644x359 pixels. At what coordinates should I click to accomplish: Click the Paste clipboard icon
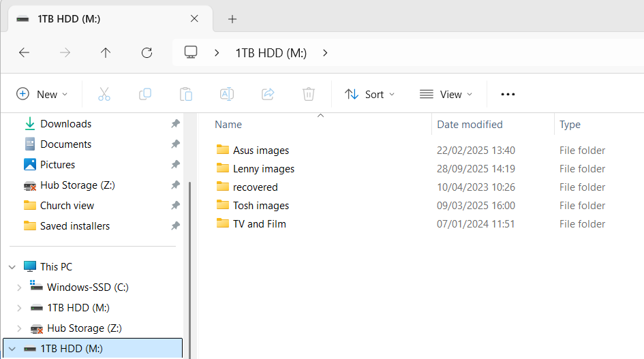click(185, 94)
